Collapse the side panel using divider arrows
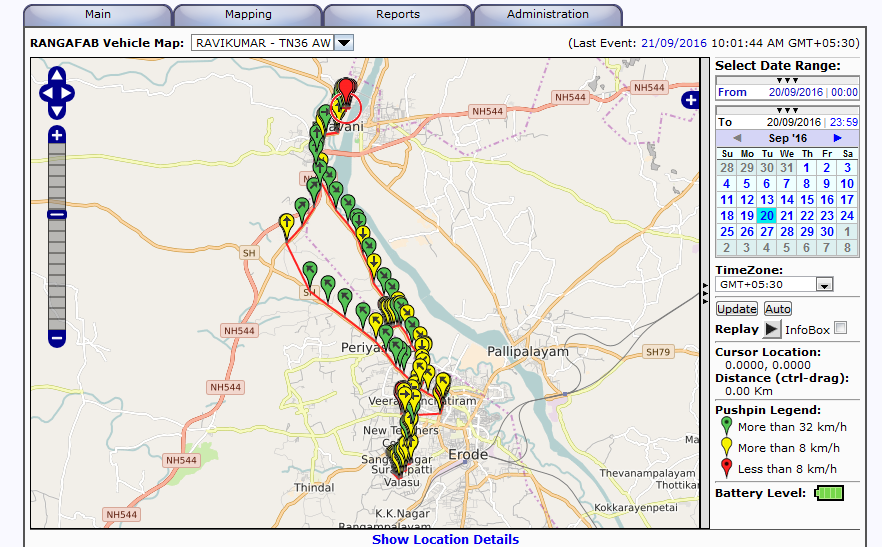882x547 pixels. (706, 289)
